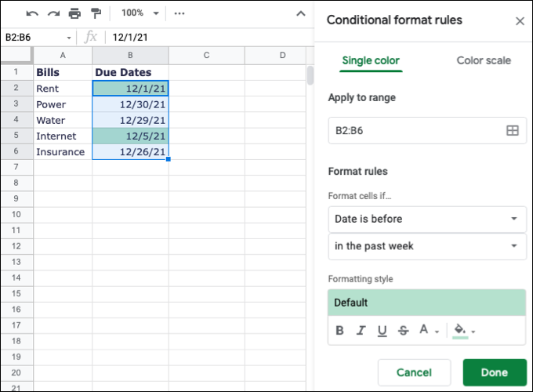Switch to the Color scale tab
Image resolution: width=533 pixels, height=392 pixels.
[484, 60]
